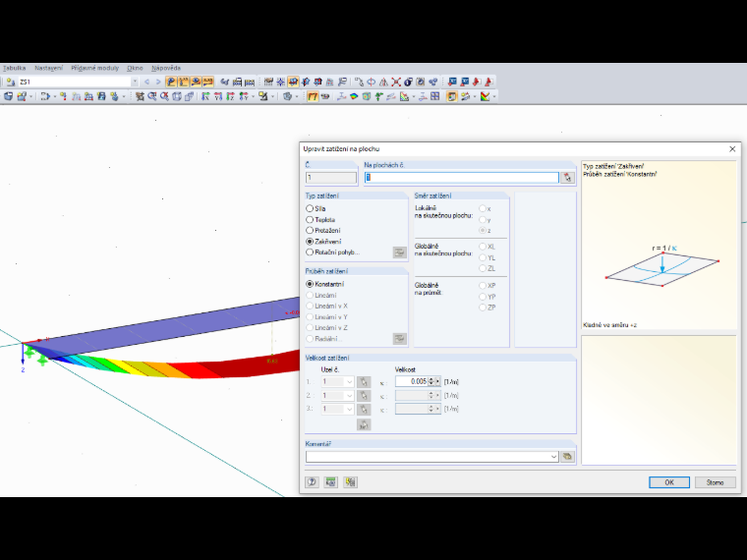Open dropdown arrow after first second-toolbar icons

point(30,96)
